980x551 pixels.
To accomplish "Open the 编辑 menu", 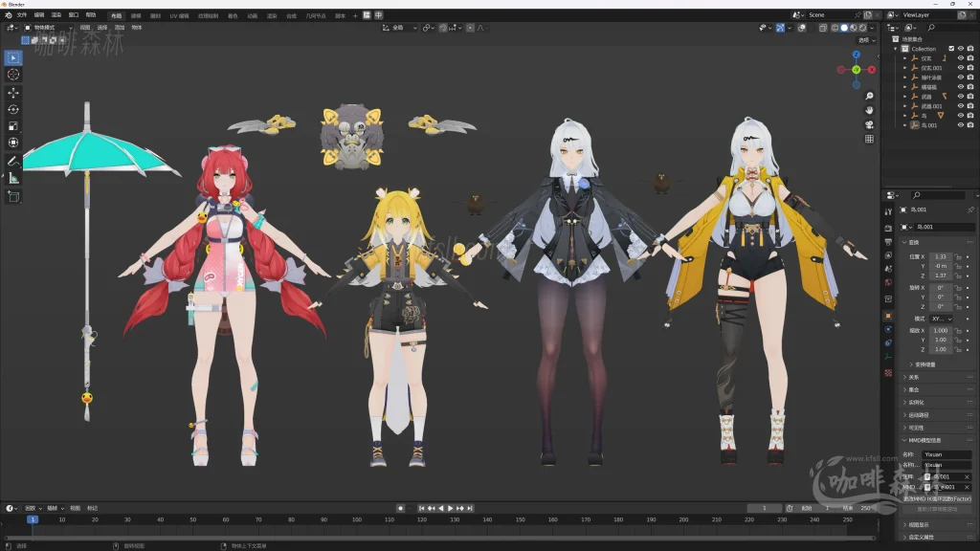I will (39, 15).
